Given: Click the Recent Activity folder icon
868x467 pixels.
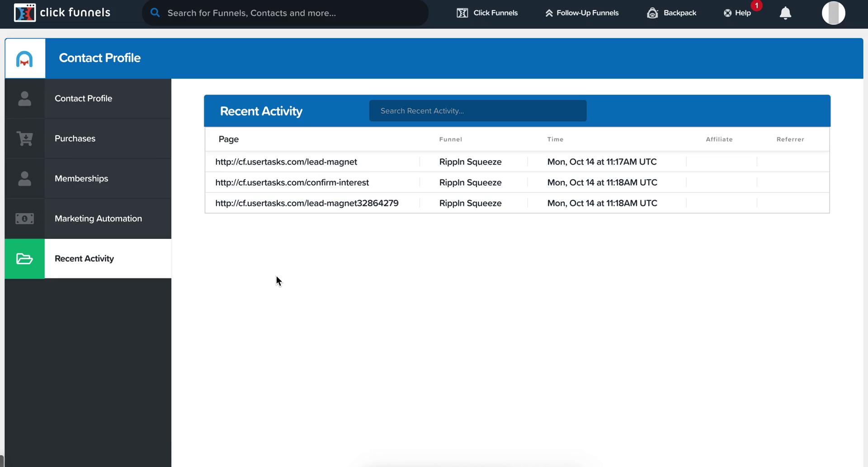Looking at the screenshot, I should click(x=24, y=258).
